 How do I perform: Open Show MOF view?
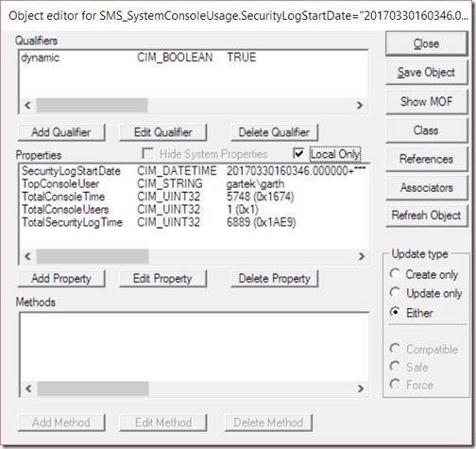[426, 101]
